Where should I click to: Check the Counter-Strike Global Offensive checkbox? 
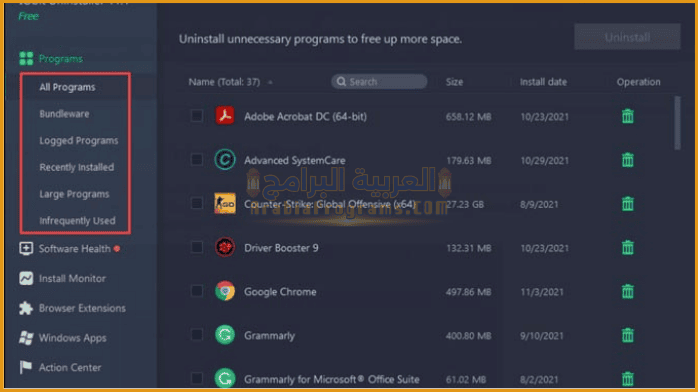coord(196,204)
